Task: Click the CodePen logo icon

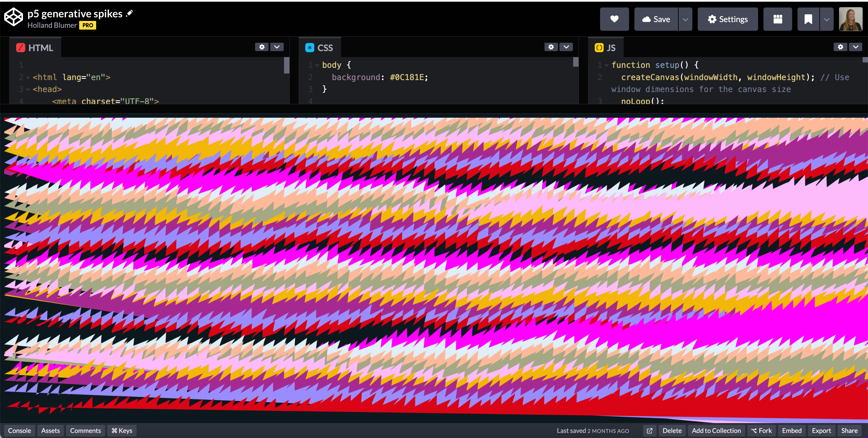Action: [13, 17]
